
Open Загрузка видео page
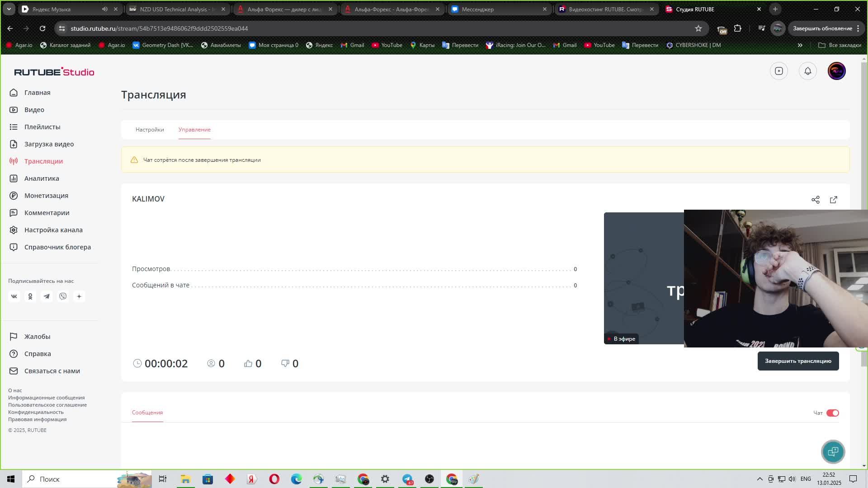(42, 144)
